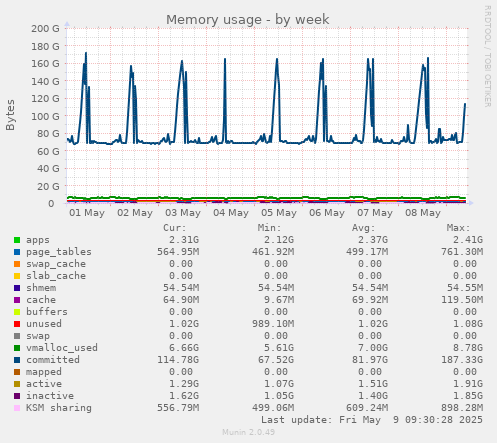Click the '08 May' x-axis label
Screen dimensions: 497x443
(x=423, y=213)
